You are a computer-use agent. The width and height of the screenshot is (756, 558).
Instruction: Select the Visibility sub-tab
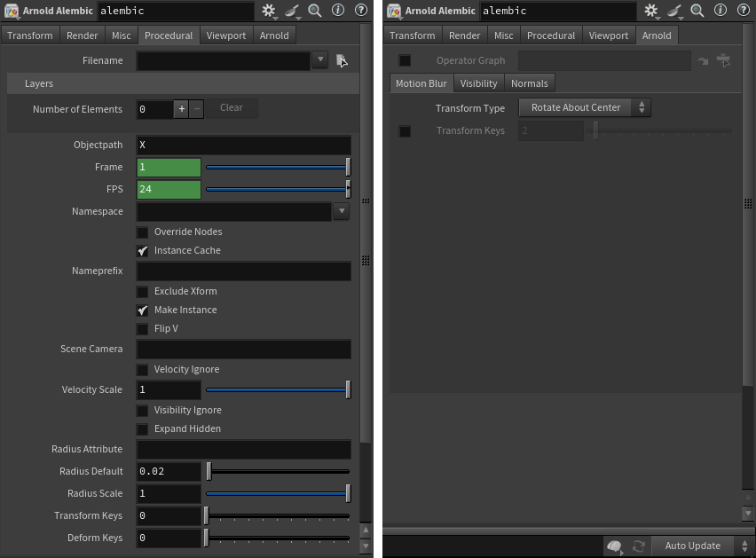(479, 83)
